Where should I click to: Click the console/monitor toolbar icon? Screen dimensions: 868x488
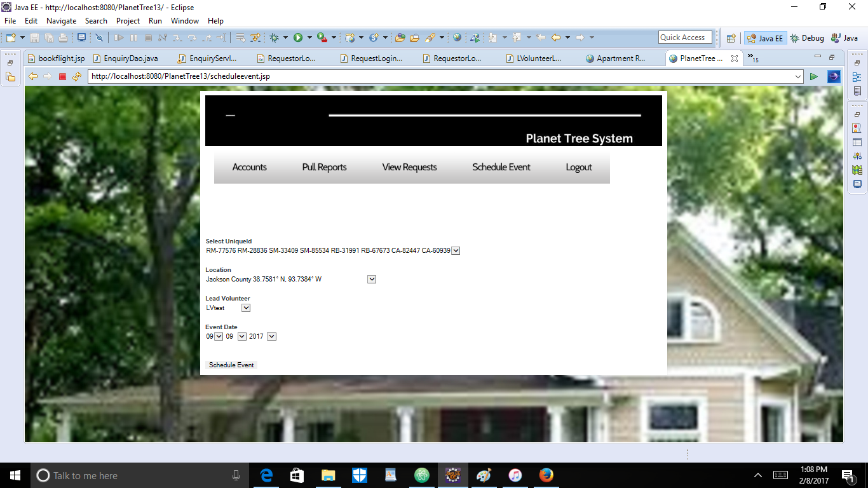pyautogui.click(x=81, y=37)
